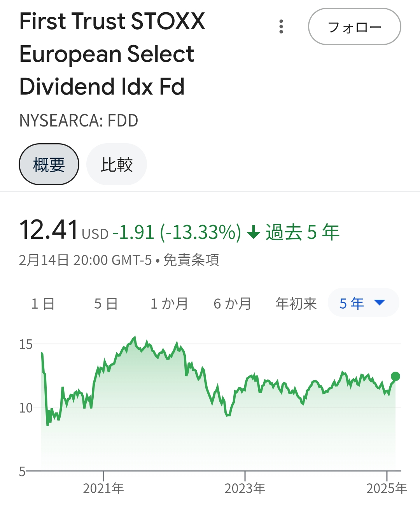Choose the 1か月 chart range
This screenshot has width=420, height=511.
[169, 304]
